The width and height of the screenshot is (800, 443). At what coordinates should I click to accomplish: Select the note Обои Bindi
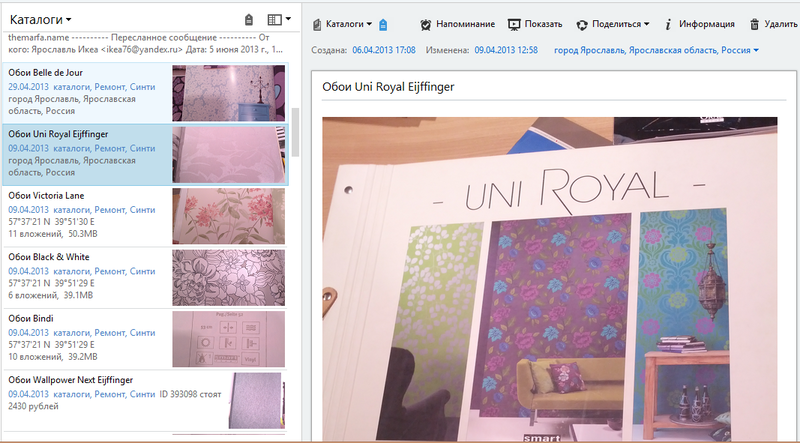pos(145,339)
